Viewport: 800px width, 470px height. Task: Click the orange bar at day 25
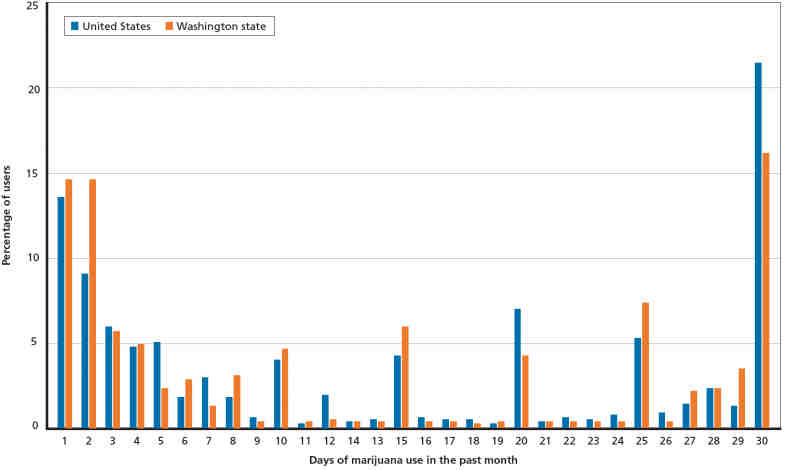tap(646, 365)
